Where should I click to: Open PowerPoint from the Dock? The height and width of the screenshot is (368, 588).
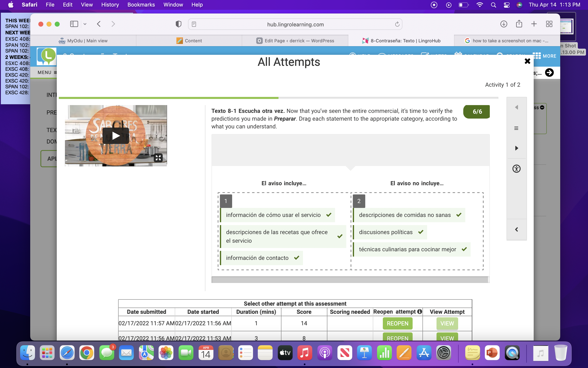(x=492, y=353)
